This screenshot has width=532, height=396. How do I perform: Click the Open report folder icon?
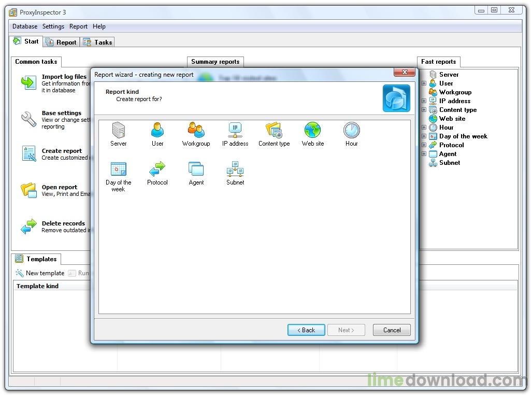(x=28, y=190)
